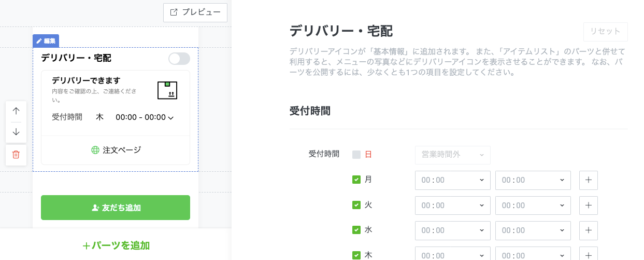The width and height of the screenshot is (644, 260).
Task: Click the リセット button
Action: [606, 32]
